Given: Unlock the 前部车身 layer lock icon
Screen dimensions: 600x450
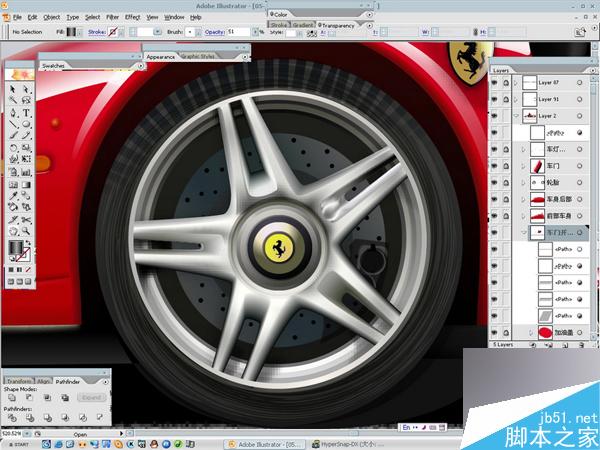Looking at the screenshot, I should pos(506,216).
